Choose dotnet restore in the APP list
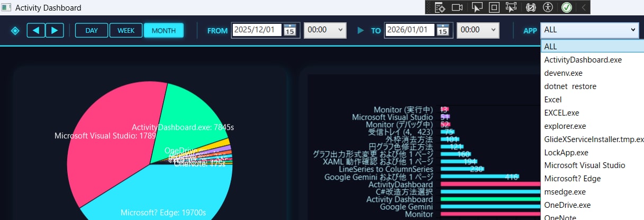Viewport: 644px width, 220px height. point(592,86)
